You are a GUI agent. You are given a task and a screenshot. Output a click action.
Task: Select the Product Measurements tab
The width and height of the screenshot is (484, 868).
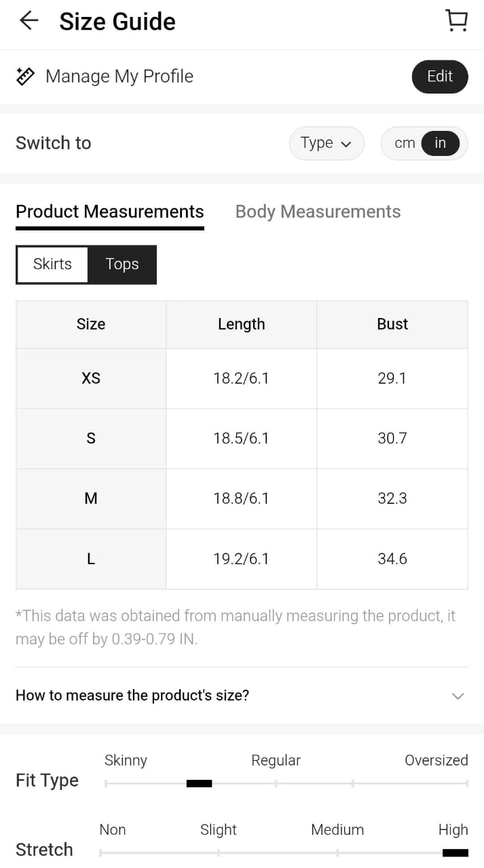[109, 212]
